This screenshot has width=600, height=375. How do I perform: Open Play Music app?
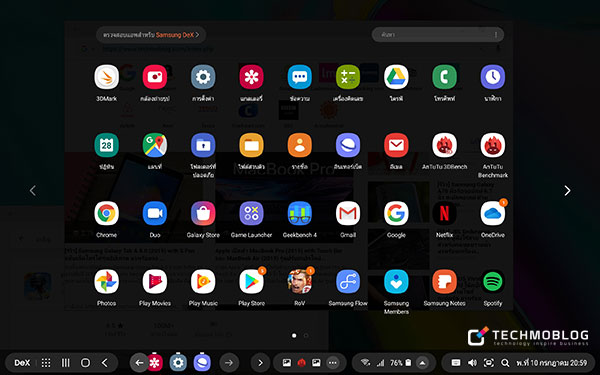pos(203,281)
